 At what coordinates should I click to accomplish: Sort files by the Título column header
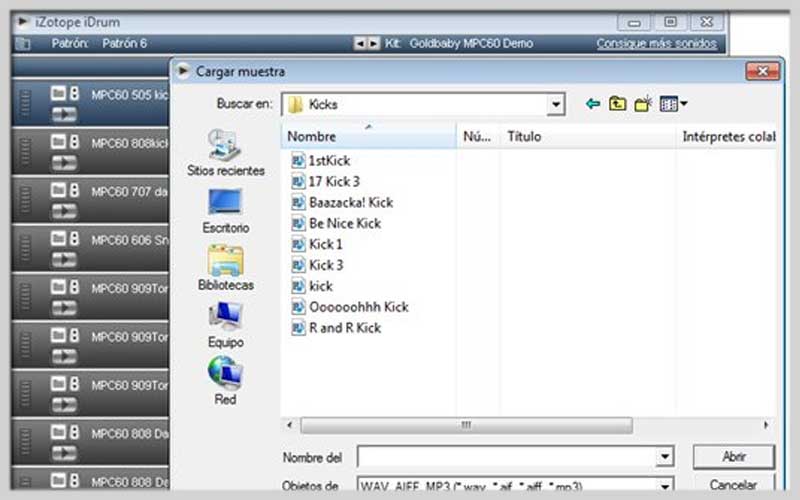coord(588,137)
